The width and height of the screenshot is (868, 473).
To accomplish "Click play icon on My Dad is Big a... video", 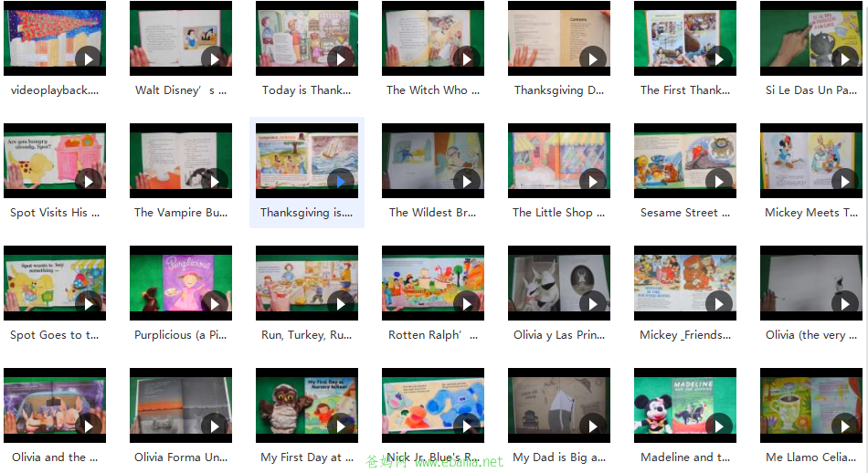I will (593, 426).
